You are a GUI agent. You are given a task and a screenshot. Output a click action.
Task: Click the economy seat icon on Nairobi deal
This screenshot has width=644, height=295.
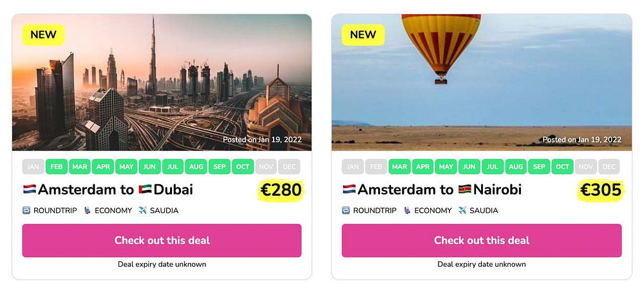(x=407, y=211)
